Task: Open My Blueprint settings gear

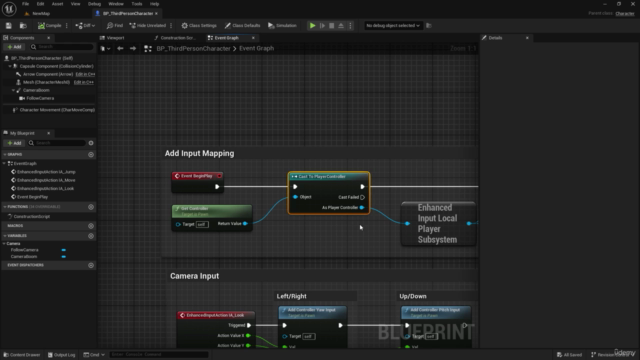Action: coord(91,143)
